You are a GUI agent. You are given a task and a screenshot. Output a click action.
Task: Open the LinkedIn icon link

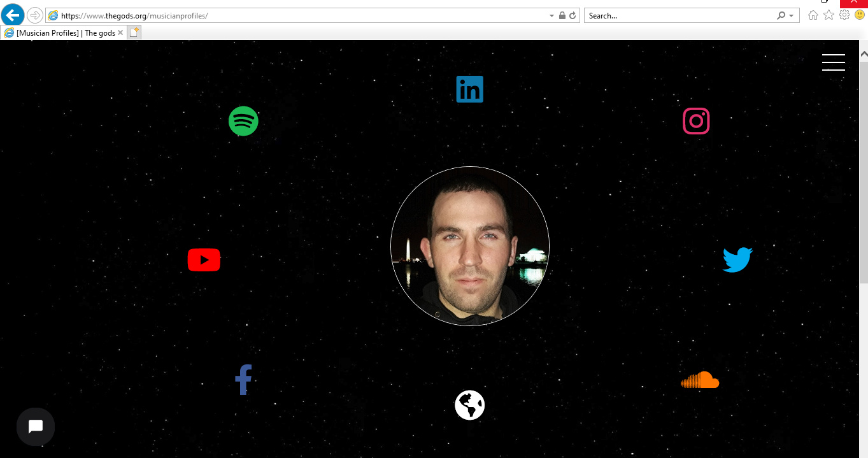470,89
